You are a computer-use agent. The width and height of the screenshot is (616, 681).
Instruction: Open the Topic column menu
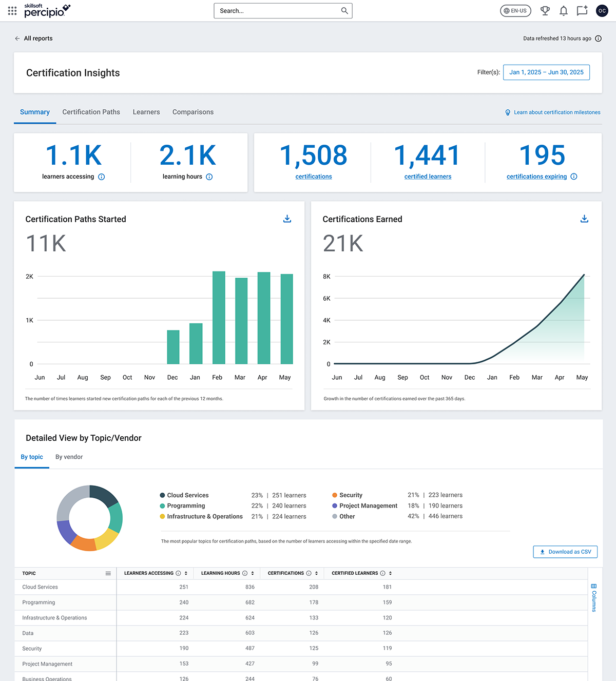point(108,573)
